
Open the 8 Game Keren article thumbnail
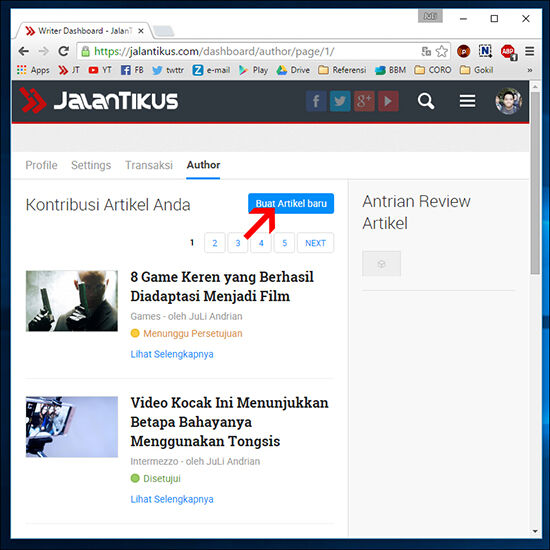click(x=72, y=301)
